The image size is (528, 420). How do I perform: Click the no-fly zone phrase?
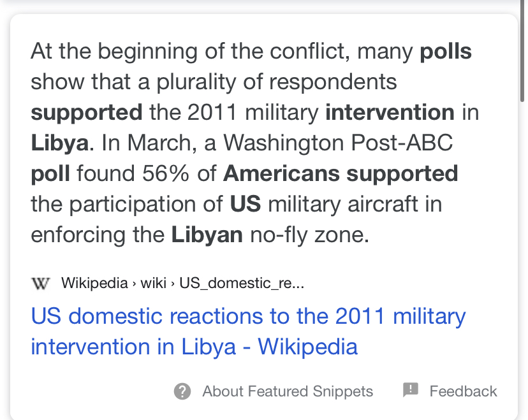[x=309, y=235]
